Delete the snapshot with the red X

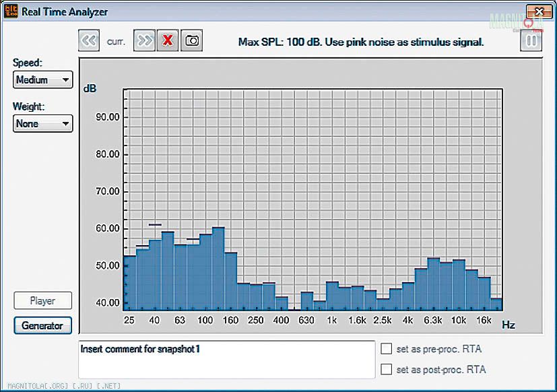pyautogui.click(x=168, y=40)
